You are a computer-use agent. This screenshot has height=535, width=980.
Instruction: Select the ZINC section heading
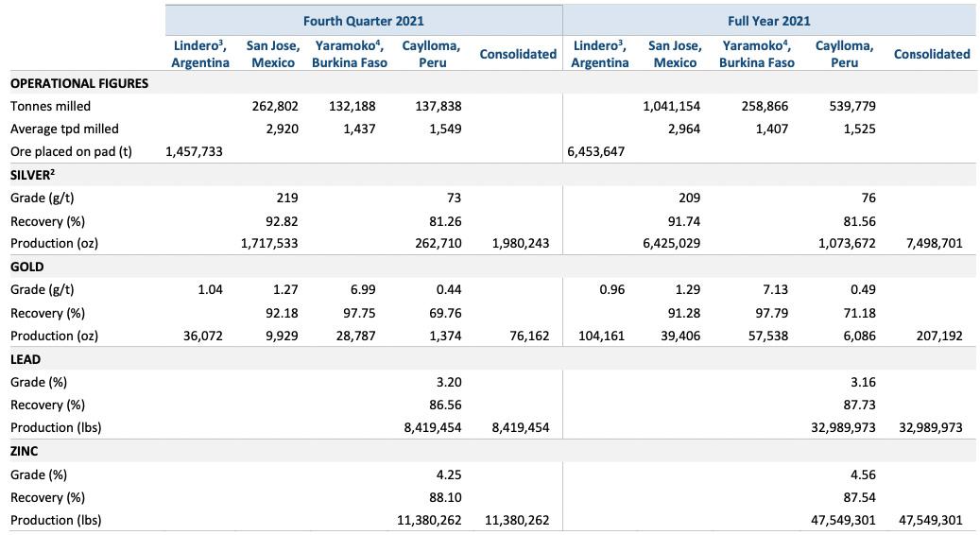click(25, 452)
